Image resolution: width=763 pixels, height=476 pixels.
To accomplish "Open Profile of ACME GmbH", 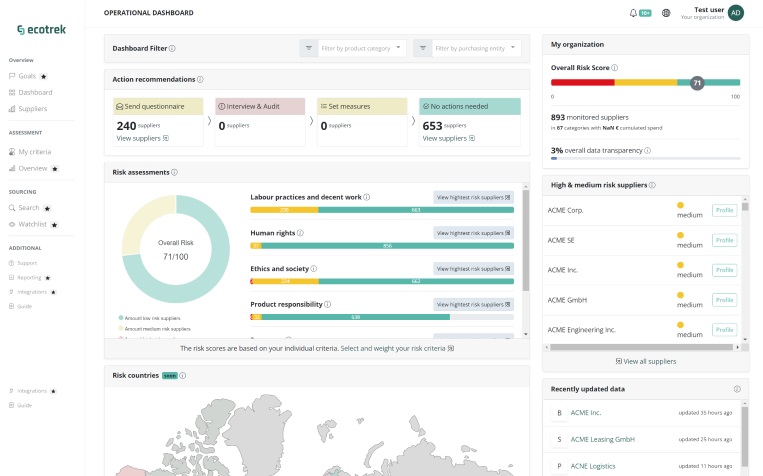I will [x=724, y=300].
